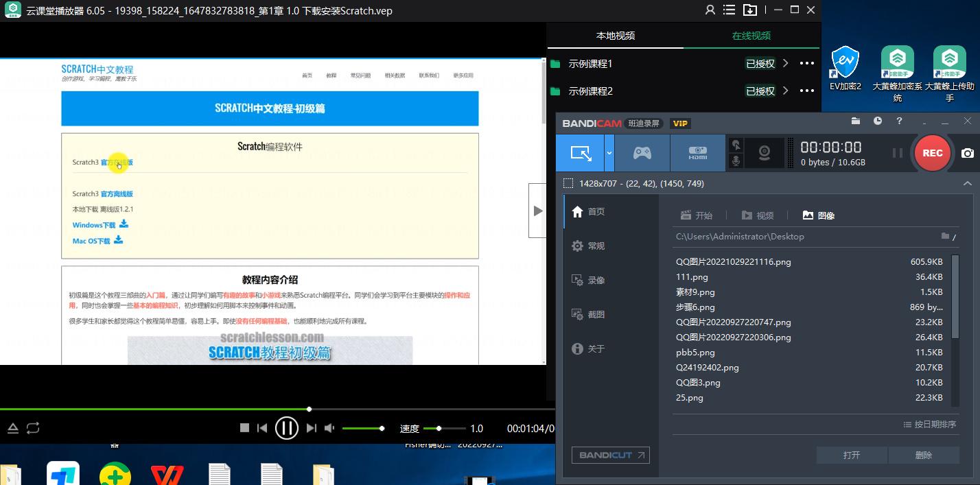
Task: Select file 25.png in the list
Action: pos(810,397)
